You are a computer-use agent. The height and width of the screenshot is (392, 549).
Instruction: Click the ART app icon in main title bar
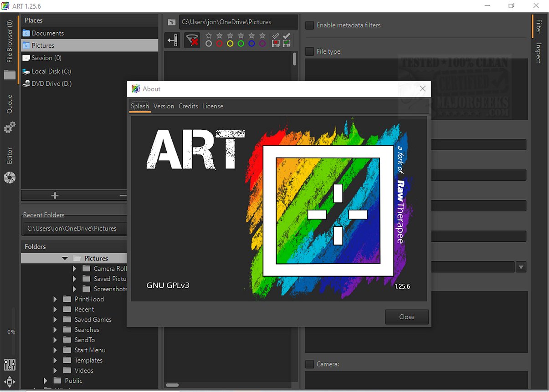[5, 6]
